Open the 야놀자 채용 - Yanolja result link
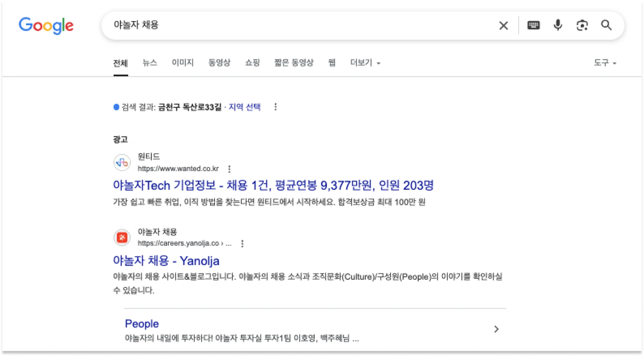Viewport: 644px width, 356px height. pos(167,261)
